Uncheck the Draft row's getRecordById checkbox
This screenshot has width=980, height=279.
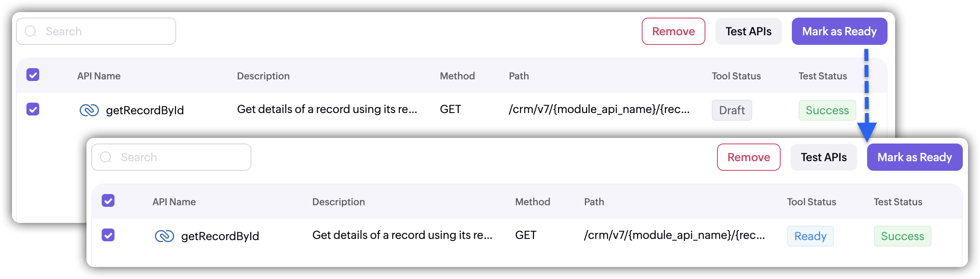pos(33,109)
